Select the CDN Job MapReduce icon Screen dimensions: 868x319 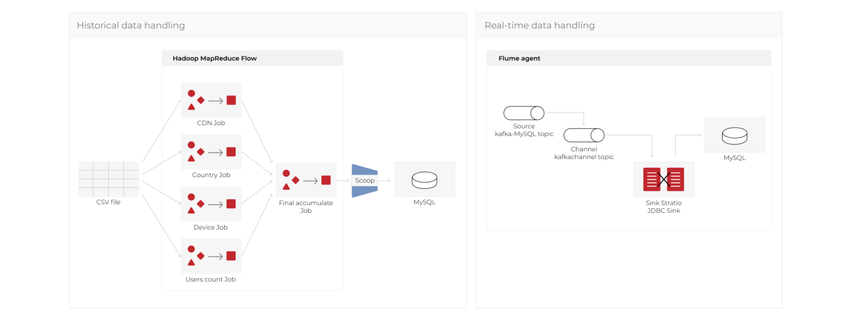[211, 100]
